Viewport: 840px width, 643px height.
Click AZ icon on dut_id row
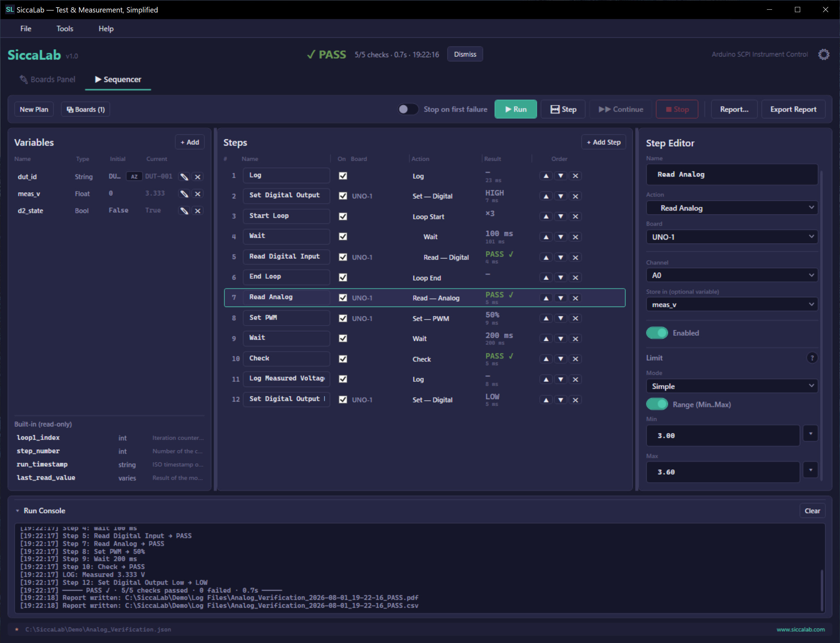pos(134,176)
